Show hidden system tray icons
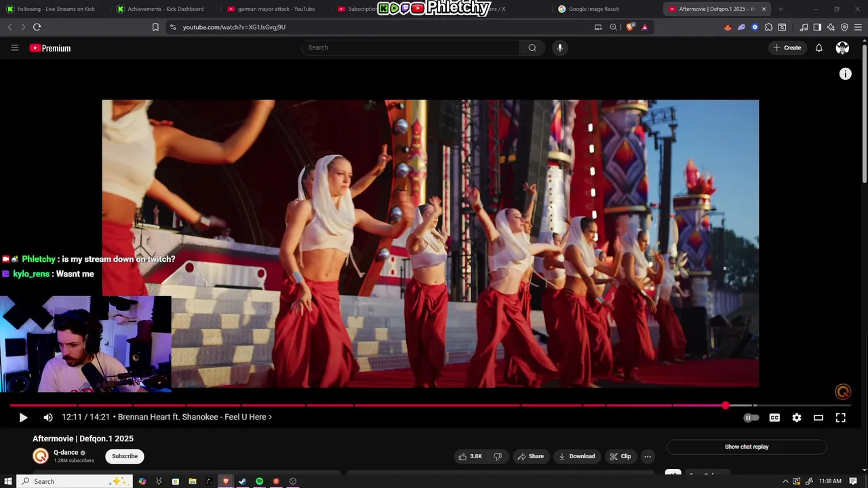Viewport: 868px width, 488px height. coord(785,481)
